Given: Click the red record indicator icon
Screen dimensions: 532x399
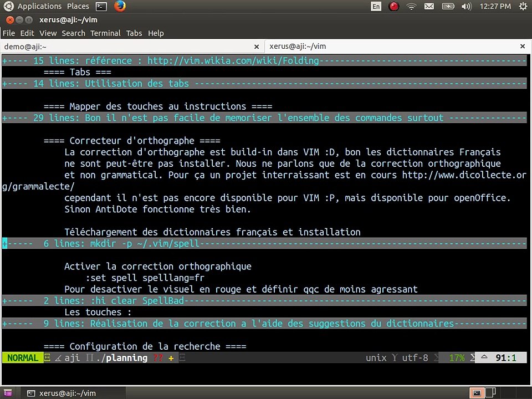Looking at the screenshot, I should (393, 7).
